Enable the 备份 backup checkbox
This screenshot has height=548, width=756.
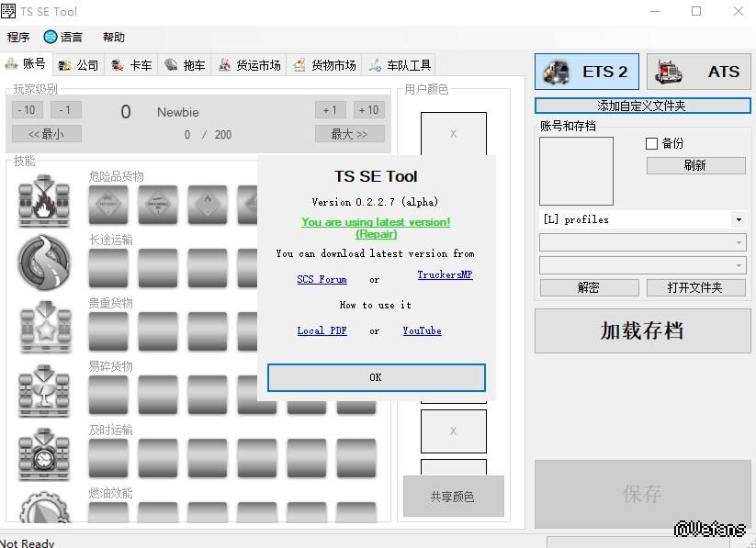pos(652,144)
